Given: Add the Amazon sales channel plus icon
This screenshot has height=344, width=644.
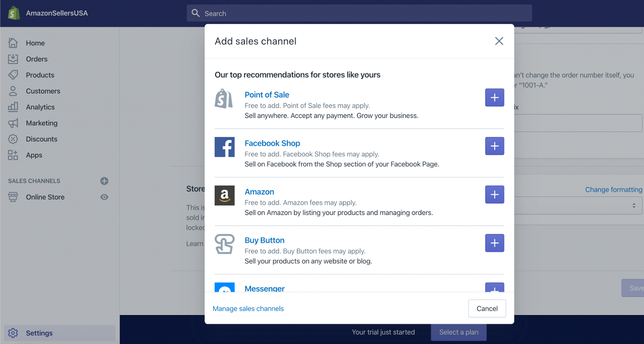Looking at the screenshot, I should click(494, 195).
